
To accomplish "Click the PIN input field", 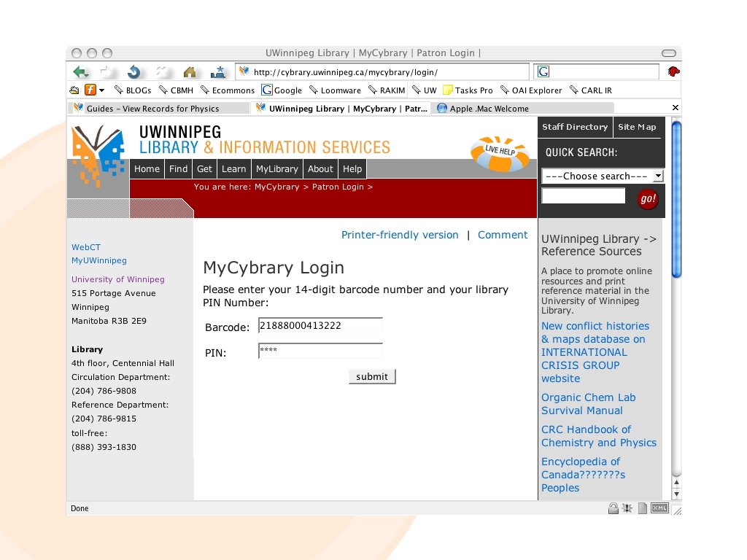I will (x=320, y=351).
